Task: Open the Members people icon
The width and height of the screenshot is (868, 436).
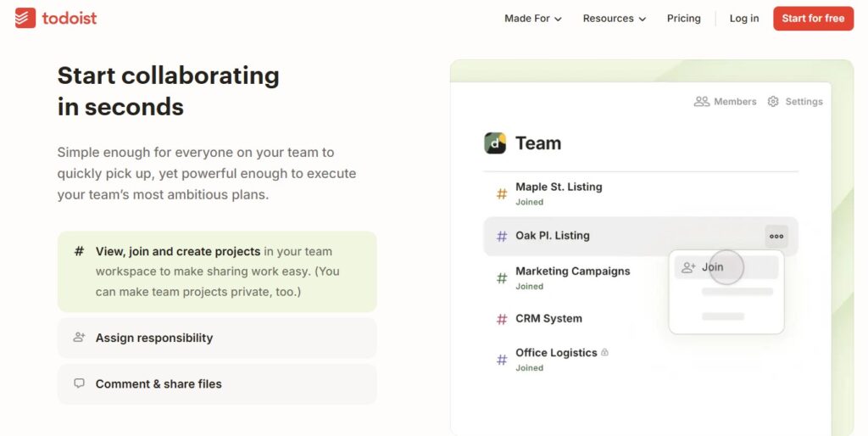Action: (x=702, y=102)
